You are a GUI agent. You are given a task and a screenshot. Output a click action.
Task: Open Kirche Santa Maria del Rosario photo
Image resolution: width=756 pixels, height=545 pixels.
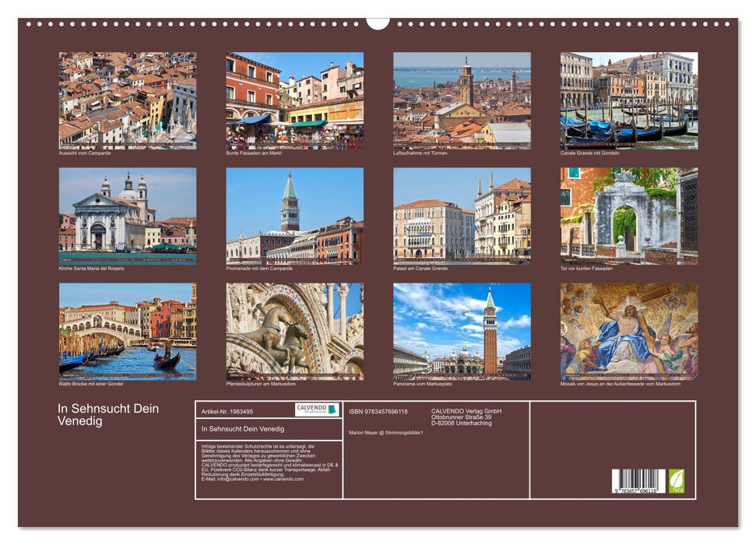[x=128, y=216]
